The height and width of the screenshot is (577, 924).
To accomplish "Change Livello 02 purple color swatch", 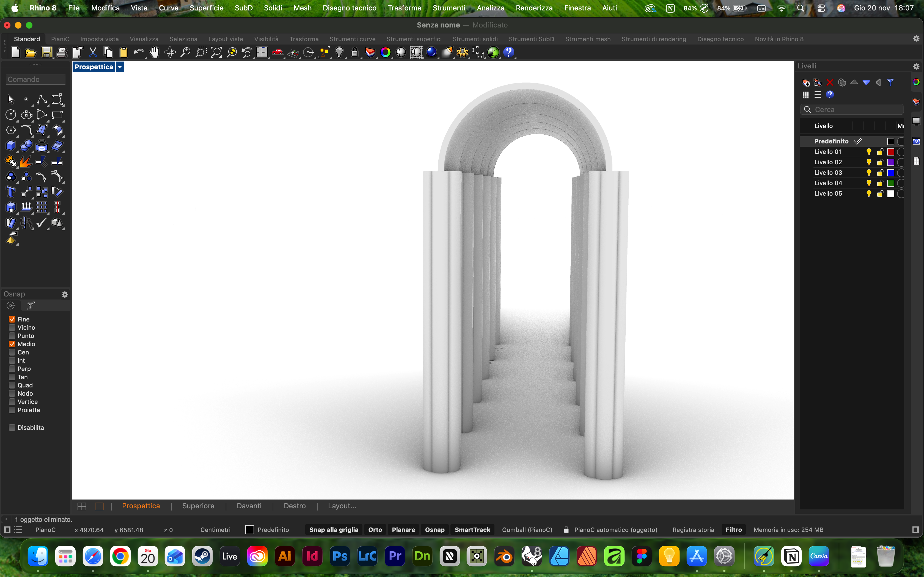I will pyautogui.click(x=890, y=162).
